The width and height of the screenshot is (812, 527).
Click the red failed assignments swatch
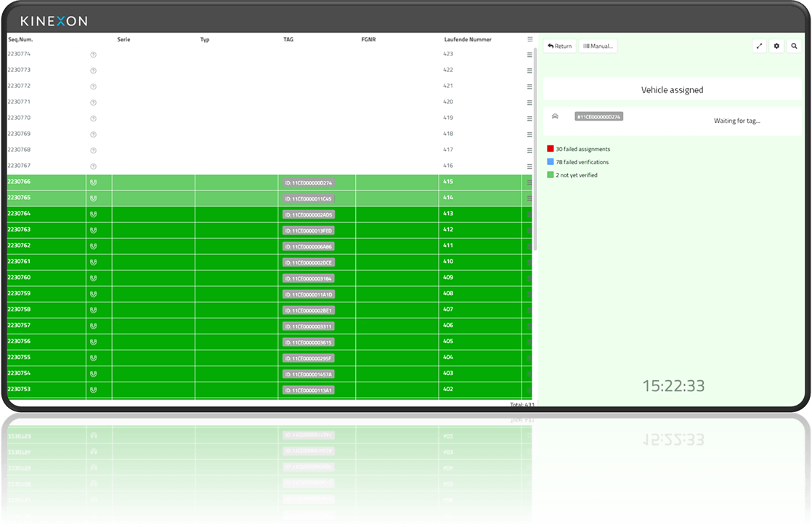tap(551, 149)
